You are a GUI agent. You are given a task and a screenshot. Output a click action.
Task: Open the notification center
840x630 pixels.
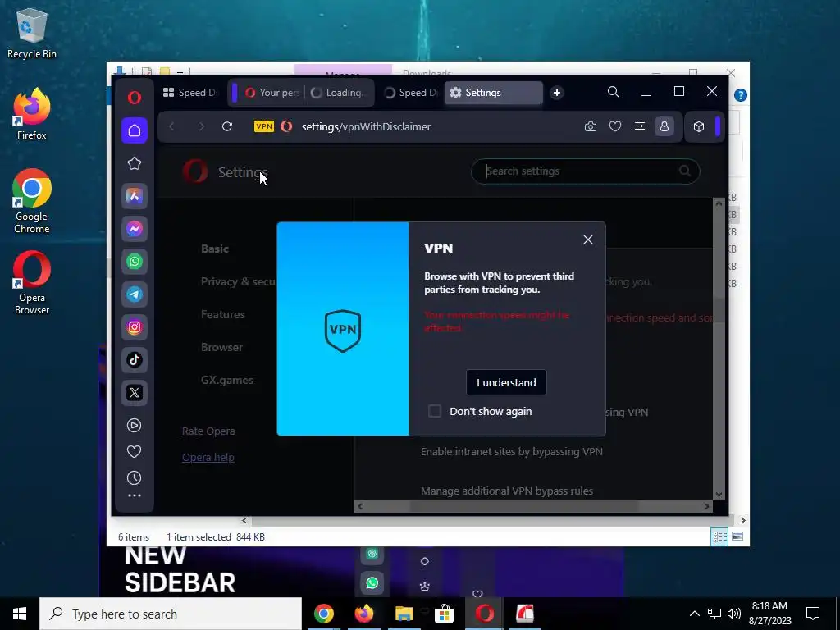pos(813,614)
